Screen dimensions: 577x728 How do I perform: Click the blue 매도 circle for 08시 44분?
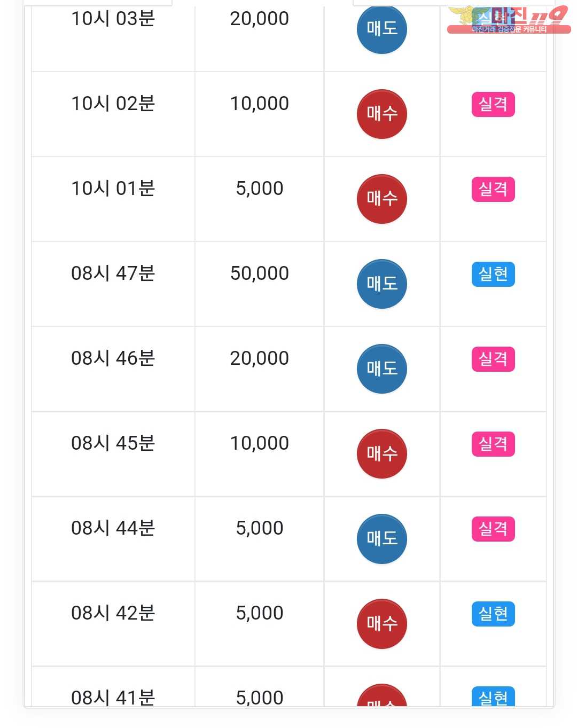point(382,538)
